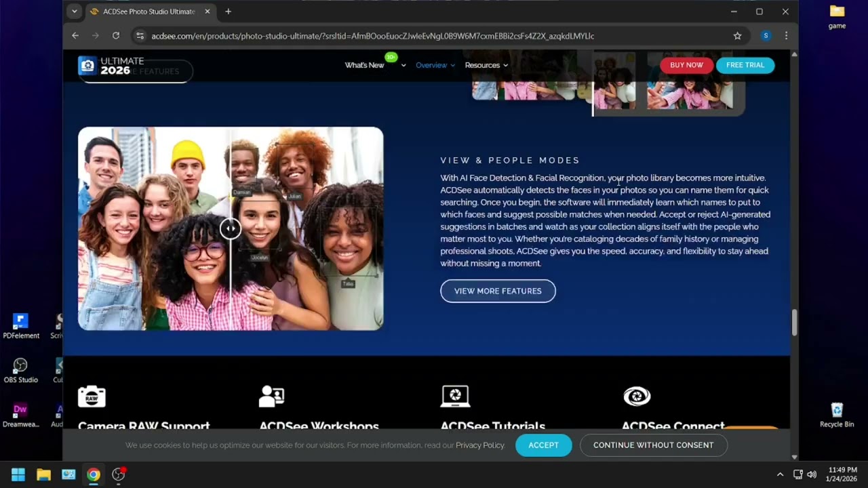This screenshot has width=868, height=488.
Task: Open volume control speaker icon
Action: (812, 474)
